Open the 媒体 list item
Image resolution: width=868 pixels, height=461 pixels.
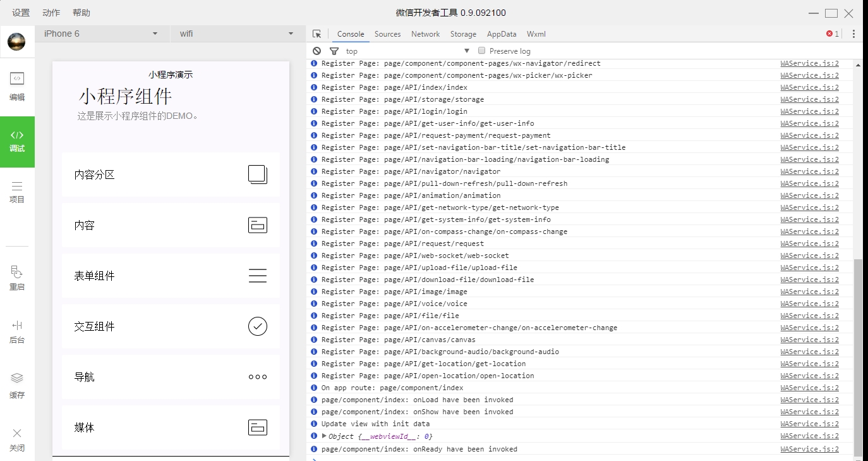click(171, 427)
